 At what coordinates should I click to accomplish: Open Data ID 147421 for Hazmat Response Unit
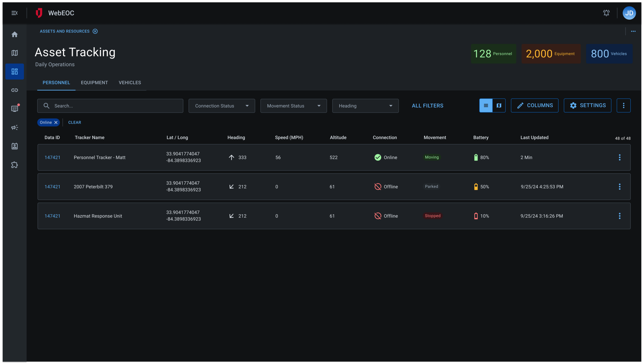(x=52, y=216)
